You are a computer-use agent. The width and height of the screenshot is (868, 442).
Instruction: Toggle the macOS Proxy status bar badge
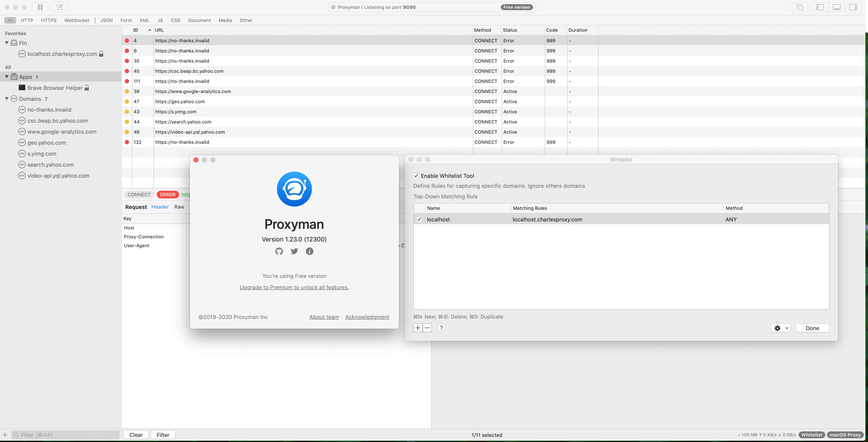(x=845, y=435)
